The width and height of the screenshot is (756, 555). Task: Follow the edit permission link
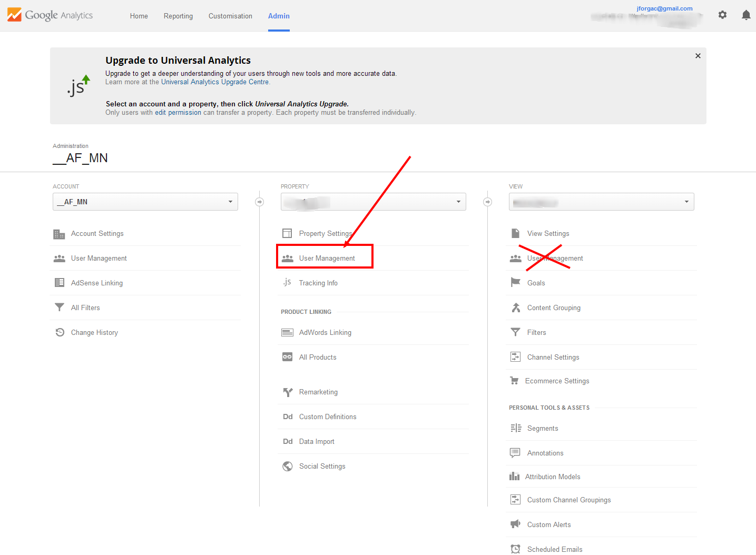[x=178, y=113]
